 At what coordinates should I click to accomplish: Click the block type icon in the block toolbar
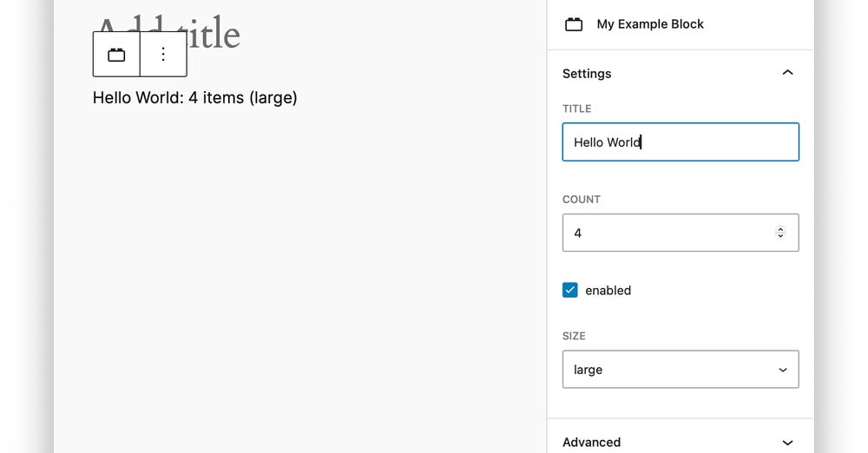116,55
